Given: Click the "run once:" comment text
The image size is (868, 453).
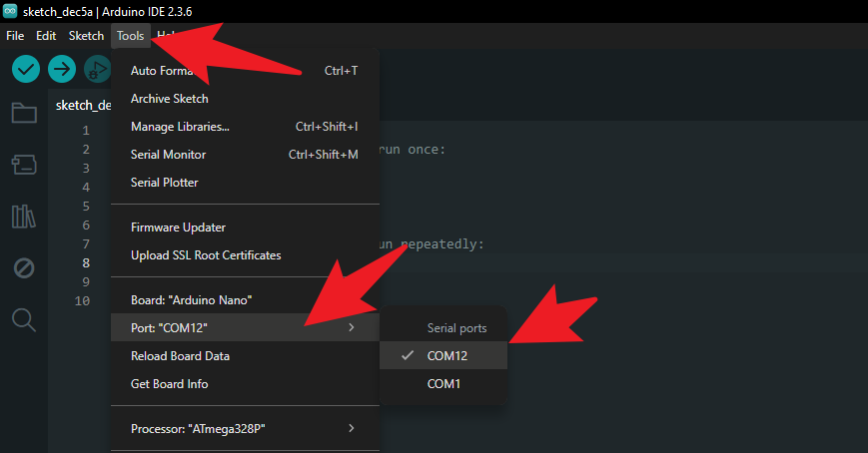Looking at the screenshot, I should [x=413, y=150].
